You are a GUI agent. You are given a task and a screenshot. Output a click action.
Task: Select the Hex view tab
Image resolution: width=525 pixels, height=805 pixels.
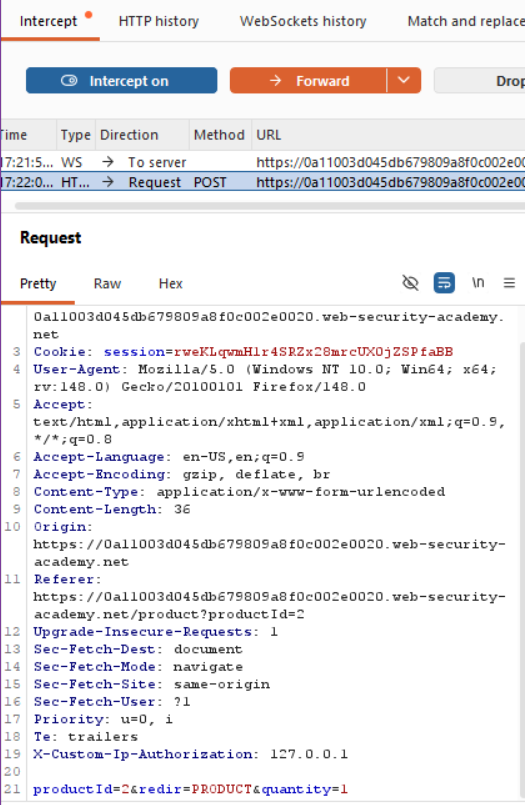pos(170,284)
